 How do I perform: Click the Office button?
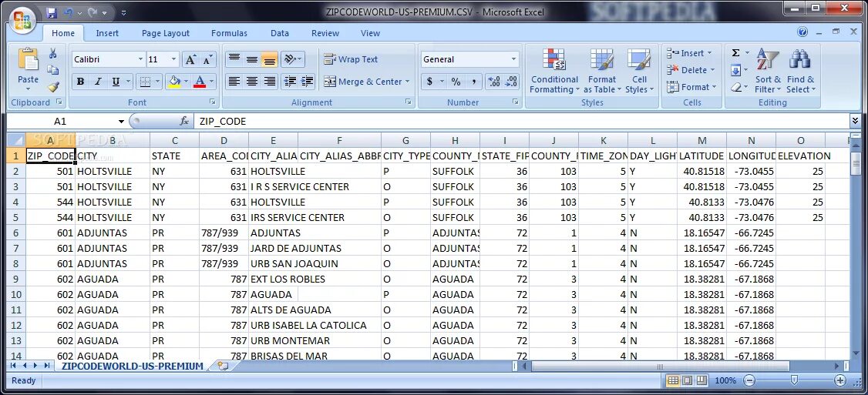[22, 20]
